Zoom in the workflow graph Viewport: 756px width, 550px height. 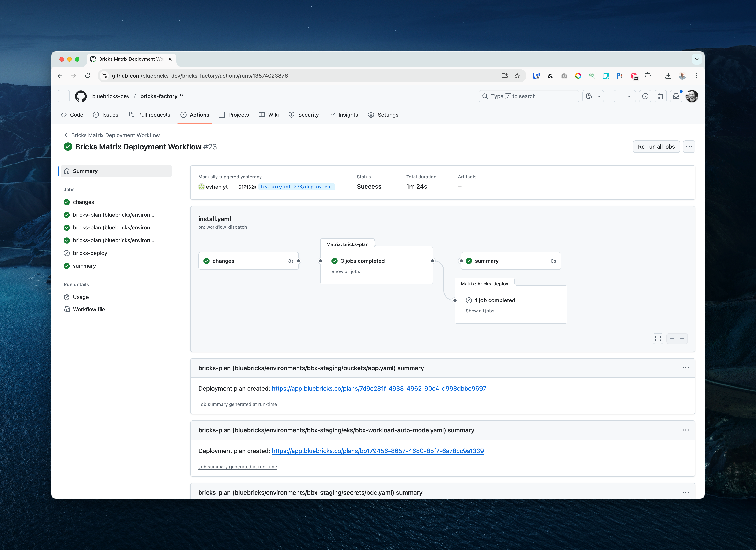pyautogui.click(x=682, y=339)
